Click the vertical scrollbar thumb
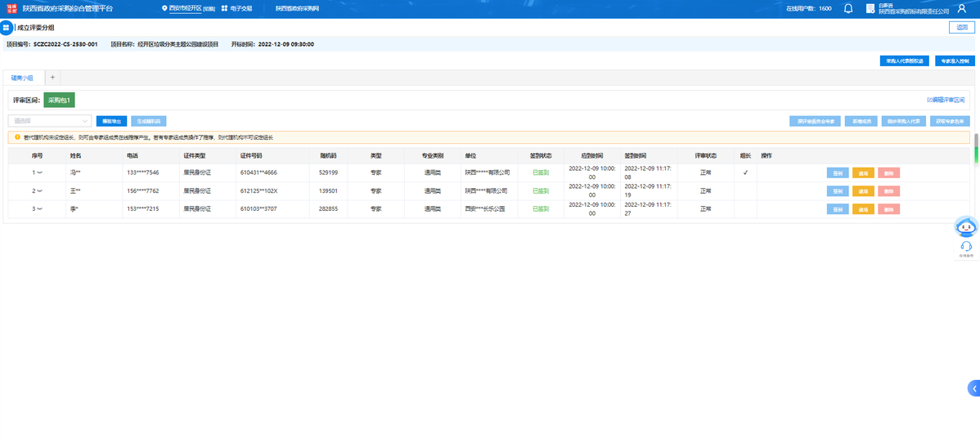Viewport: 980px width, 443px height. 976,149
